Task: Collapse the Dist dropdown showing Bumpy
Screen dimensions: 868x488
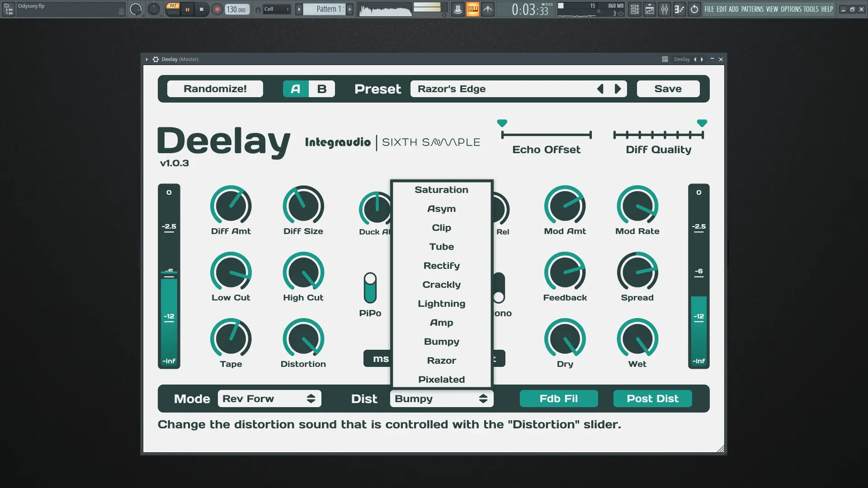Action: (441, 399)
